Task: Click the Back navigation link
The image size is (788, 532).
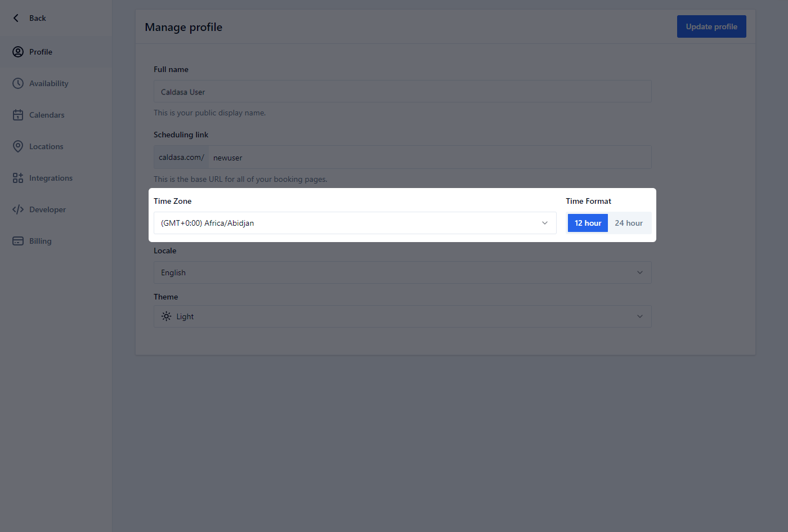Action: [29, 17]
